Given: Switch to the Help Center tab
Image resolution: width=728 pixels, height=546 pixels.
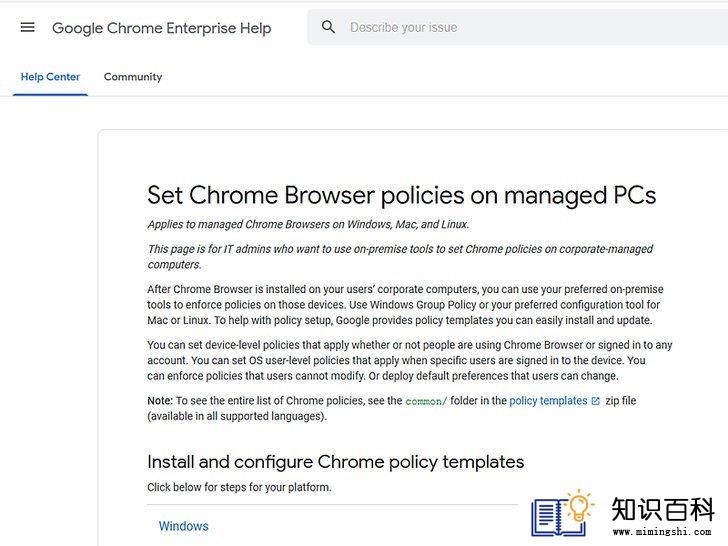Looking at the screenshot, I should point(50,77).
